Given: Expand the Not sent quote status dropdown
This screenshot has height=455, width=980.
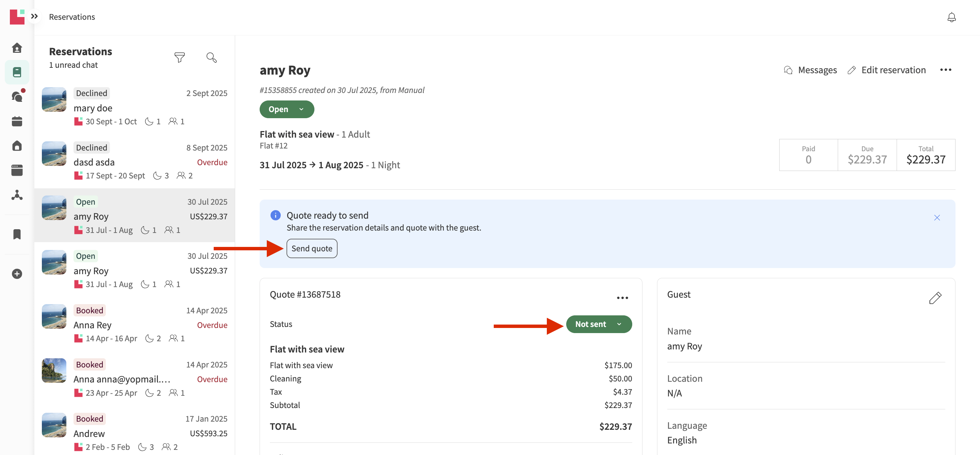Looking at the screenshot, I should point(599,324).
